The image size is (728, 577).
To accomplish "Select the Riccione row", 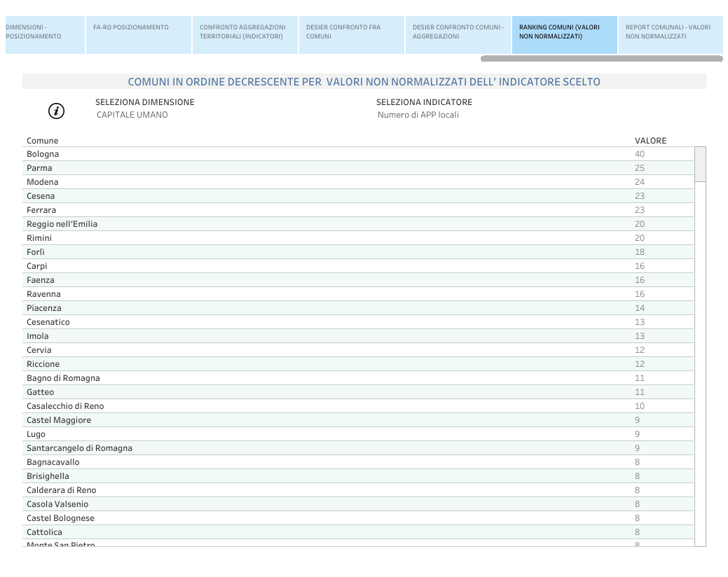I will tap(358, 364).
